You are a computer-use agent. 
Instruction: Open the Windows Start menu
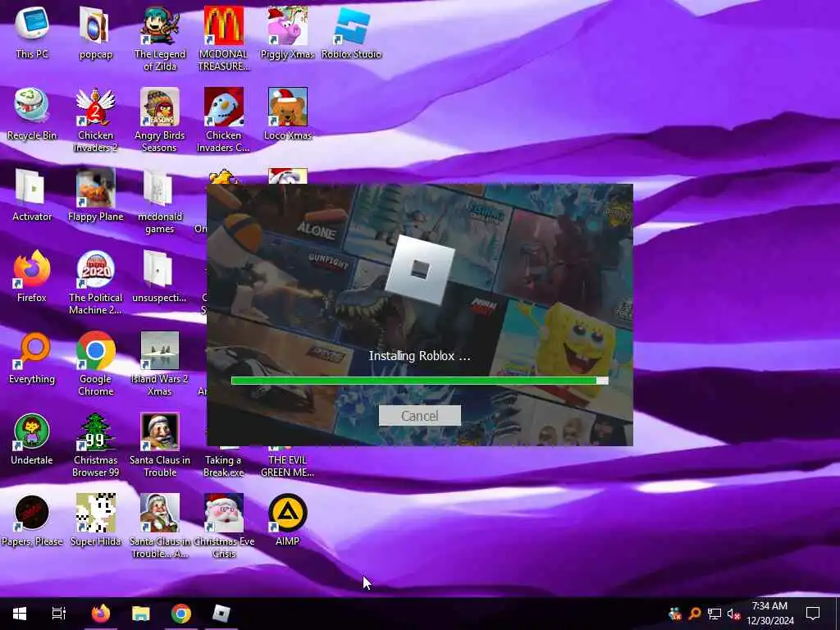tap(20, 614)
